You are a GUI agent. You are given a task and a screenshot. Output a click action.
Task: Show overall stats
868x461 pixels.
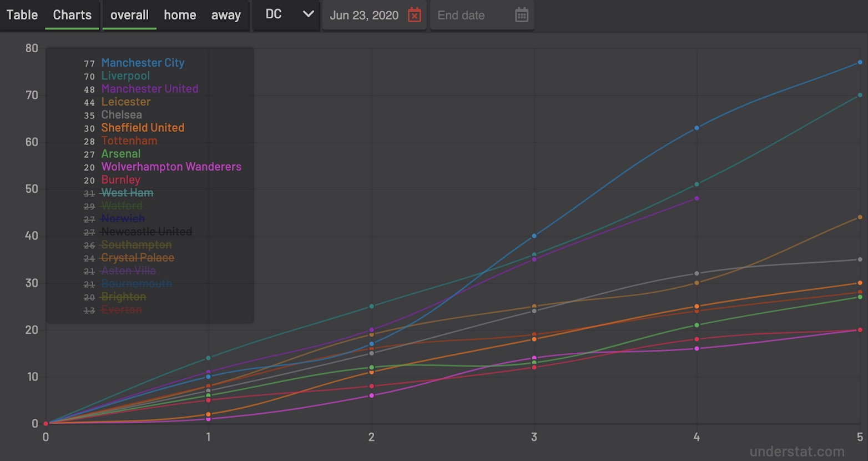point(129,15)
